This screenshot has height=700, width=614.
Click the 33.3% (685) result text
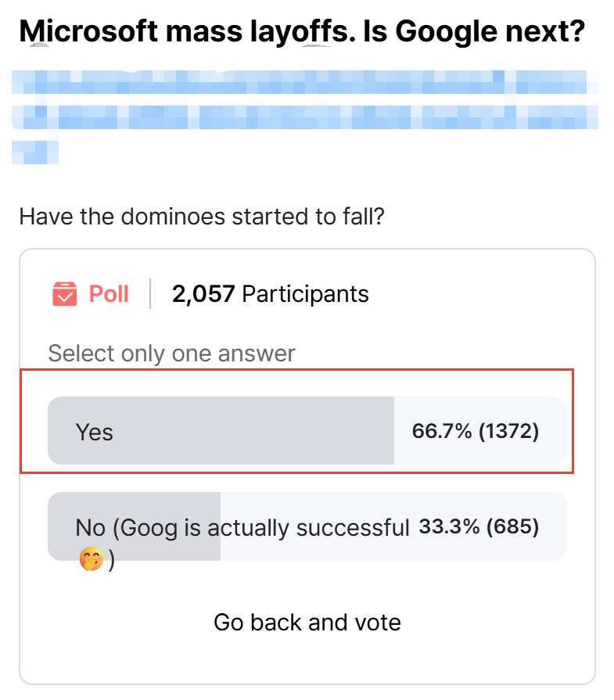tap(479, 527)
